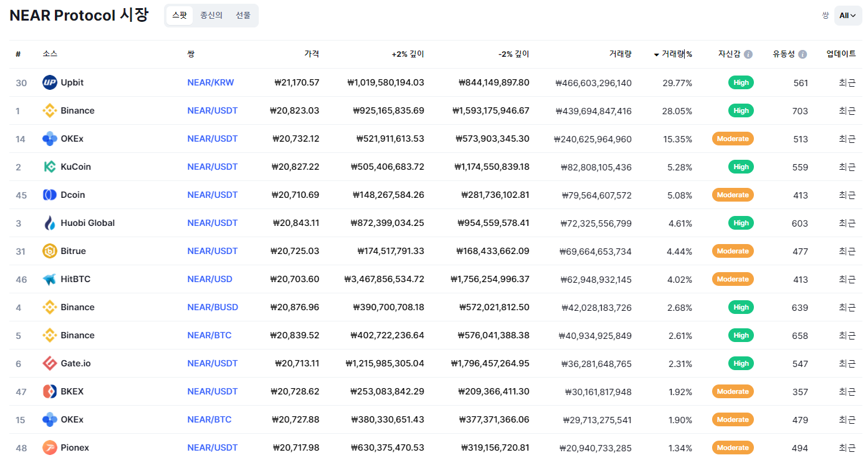Click the Binance logo in the NEAR/BTC row
Image resolution: width=868 pixels, height=460 pixels.
click(50, 335)
